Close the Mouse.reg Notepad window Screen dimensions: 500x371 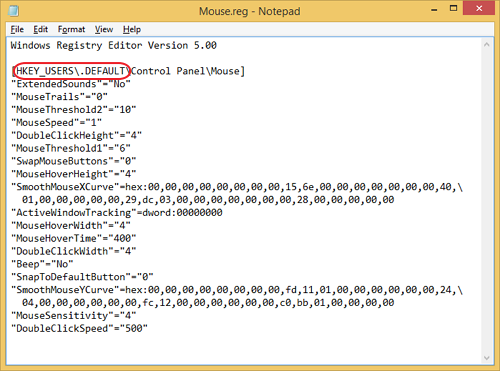[x=479, y=8]
